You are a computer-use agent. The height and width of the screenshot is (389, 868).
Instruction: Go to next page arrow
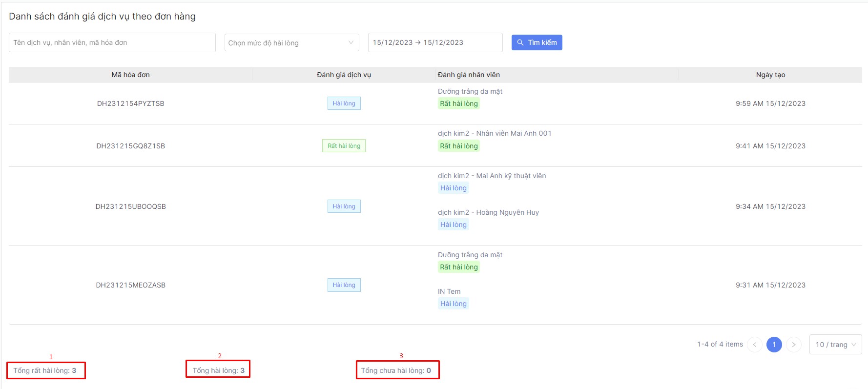pos(794,345)
